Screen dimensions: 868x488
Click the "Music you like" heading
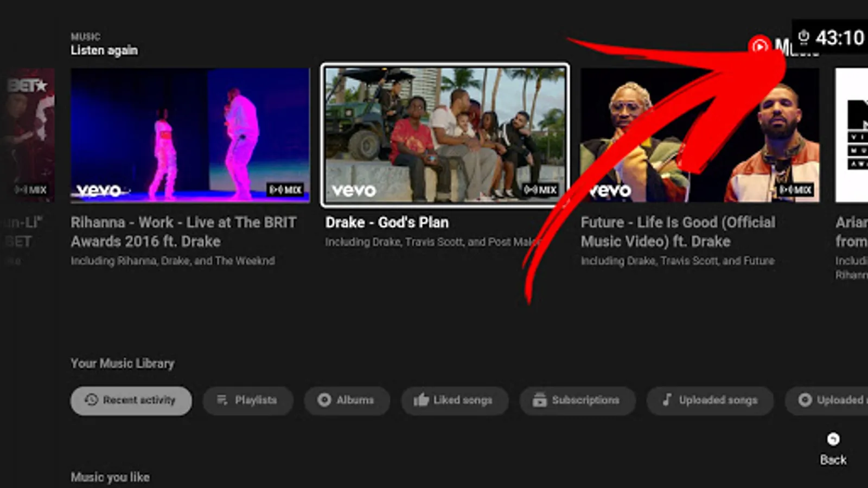coord(110,477)
